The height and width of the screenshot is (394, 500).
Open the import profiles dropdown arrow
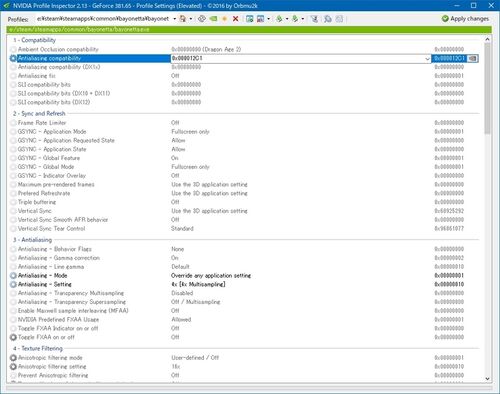tap(303, 19)
